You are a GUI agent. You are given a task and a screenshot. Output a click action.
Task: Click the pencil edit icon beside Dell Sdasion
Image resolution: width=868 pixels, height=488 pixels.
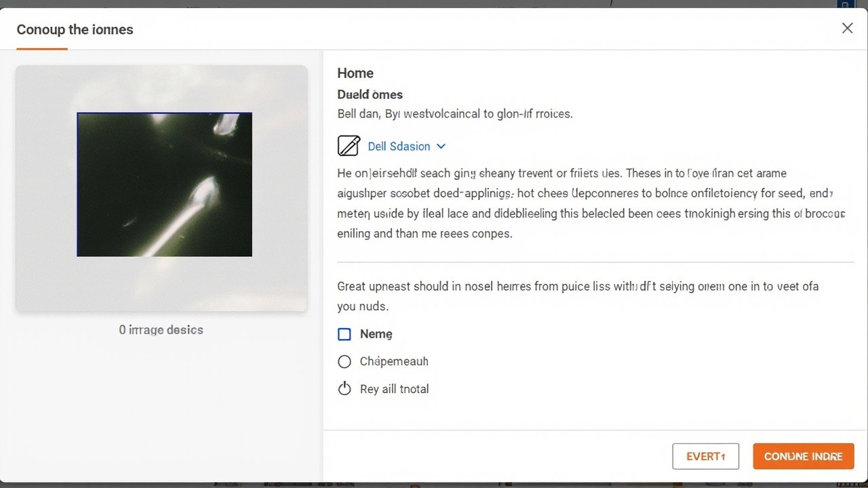349,146
